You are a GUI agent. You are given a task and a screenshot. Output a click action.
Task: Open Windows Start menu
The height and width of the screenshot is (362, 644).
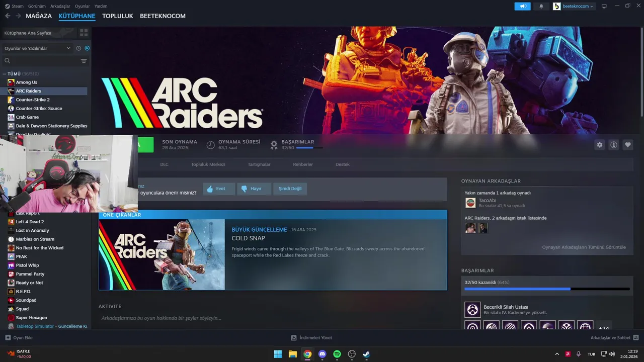click(278, 354)
